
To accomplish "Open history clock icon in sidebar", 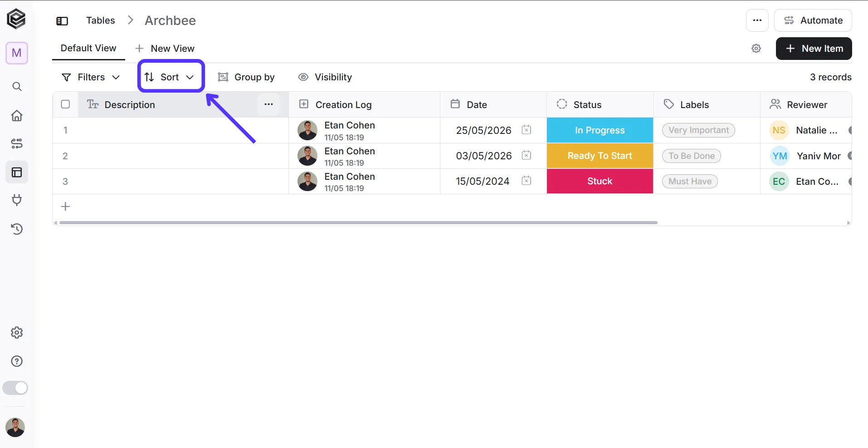I will 17,229.
